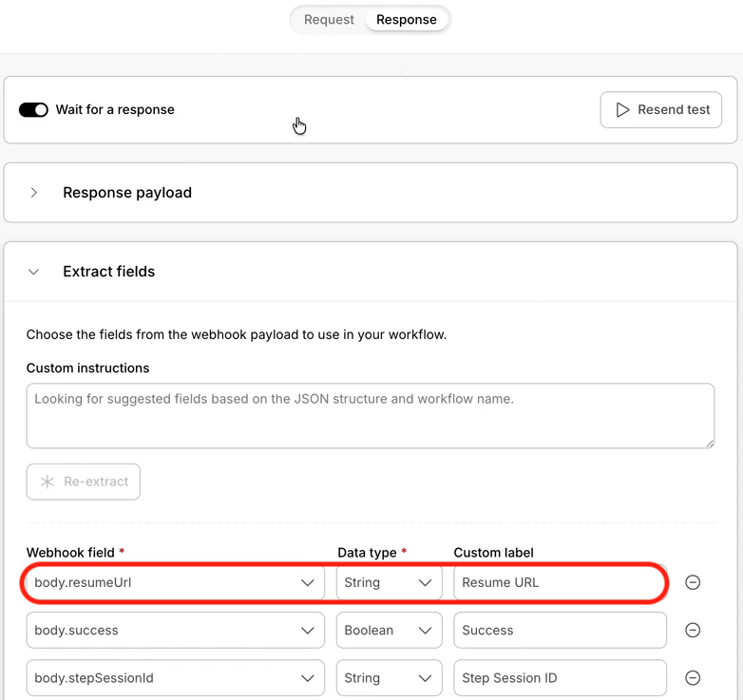Toggle the Wait for a response switch
This screenshot has height=700, width=743.
tap(33, 109)
